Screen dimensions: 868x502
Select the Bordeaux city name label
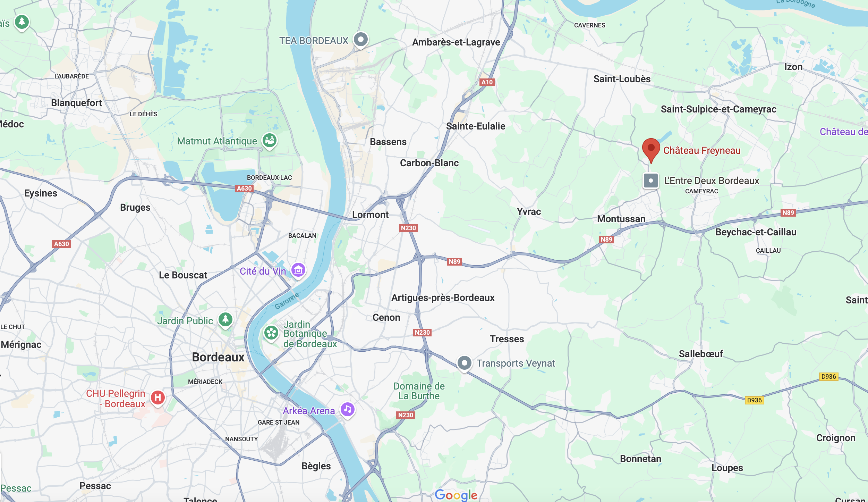(x=218, y=357)
